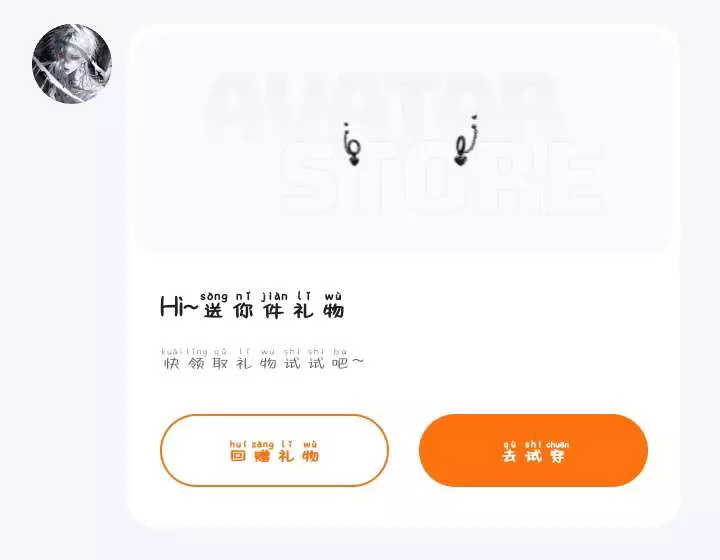The image size is (720, 560).
Task: Click the faded AVATAR banner text
Action: (382, 106)
